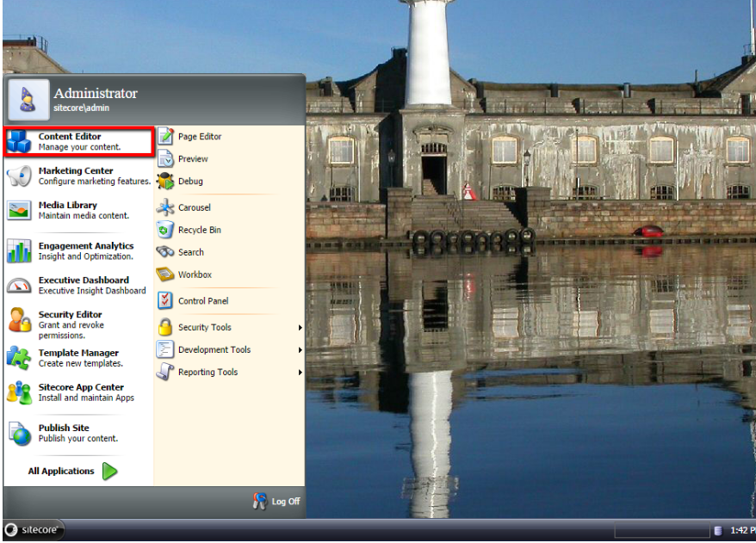The image size is (756, 543).
Task: Click the Sitecore start button
Action: [33, 529]
